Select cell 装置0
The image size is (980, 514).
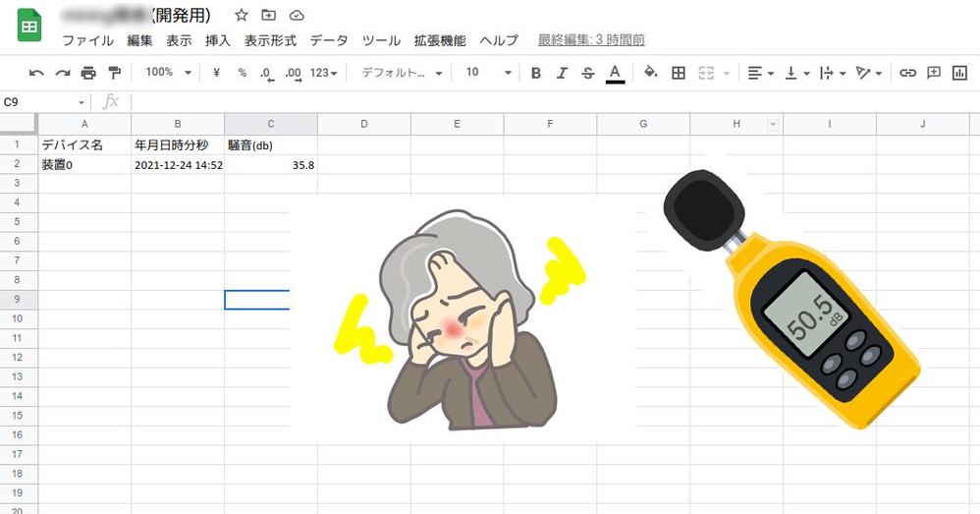pyautogui.click(x=84, y=165)
